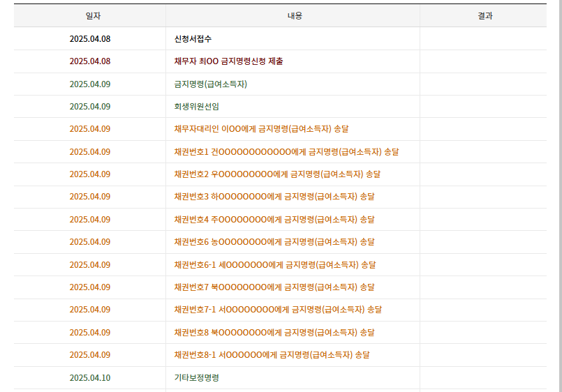Screen dimensions: 562x392
Task: Open 채무자 최OO 금지명령신청 제출 entry
Action: [228, 61]
